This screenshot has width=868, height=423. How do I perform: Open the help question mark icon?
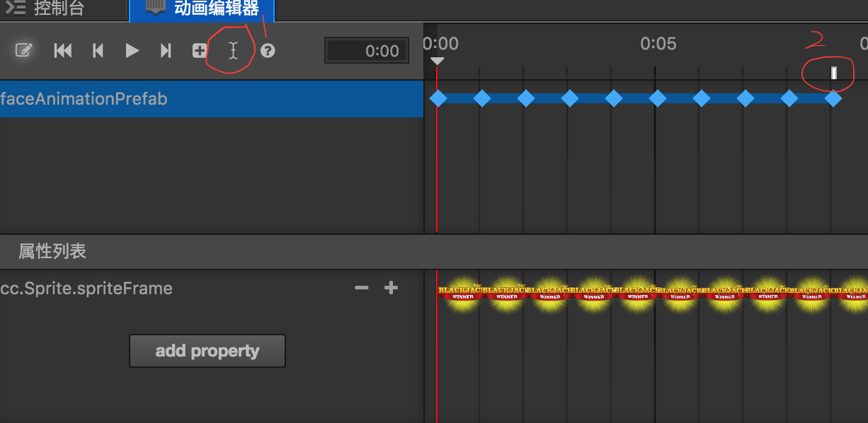coord(268,50)
